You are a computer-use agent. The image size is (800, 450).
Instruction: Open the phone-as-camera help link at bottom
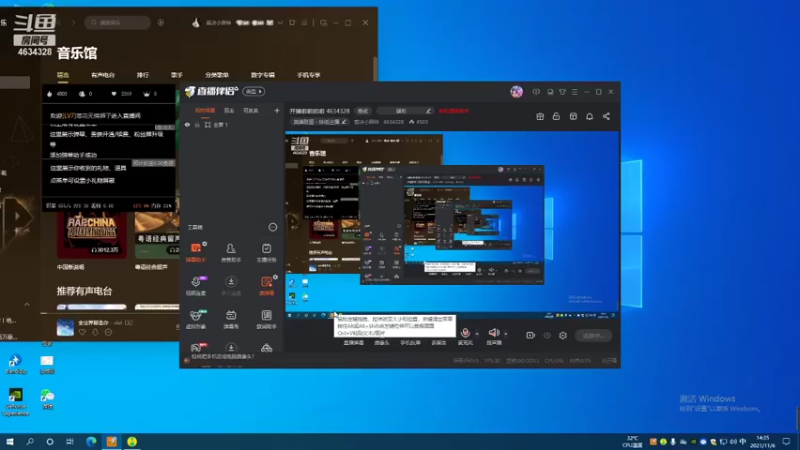[222, 356]
